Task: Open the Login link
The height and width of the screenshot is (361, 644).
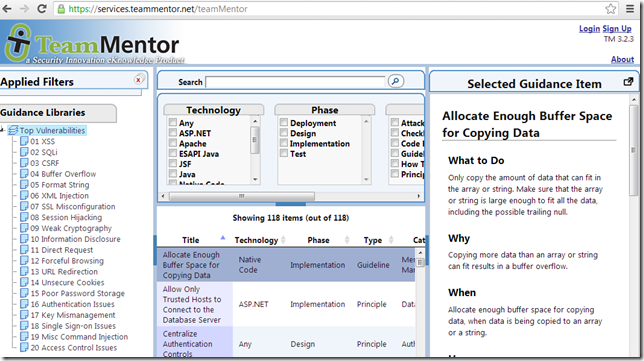Action: click(589, 28)
